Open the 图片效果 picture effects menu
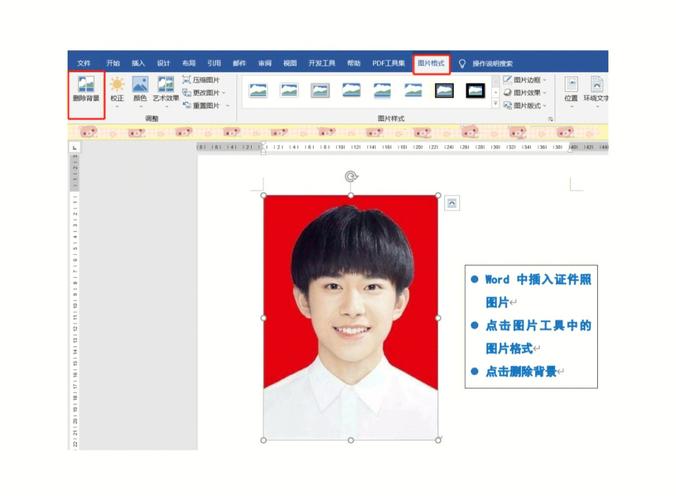Viewport: 676px width, 500px height. pyautogui.click(x=525, y=93)
